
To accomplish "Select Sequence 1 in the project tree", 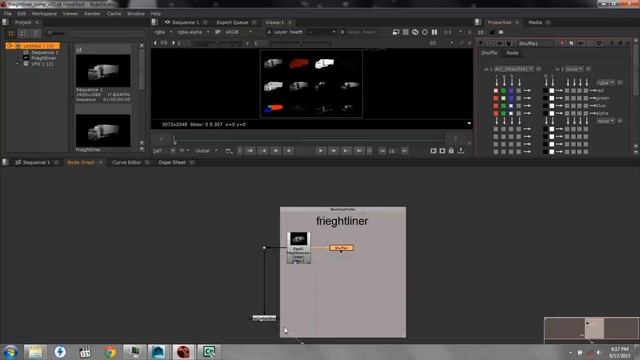I will coord(45,53).
